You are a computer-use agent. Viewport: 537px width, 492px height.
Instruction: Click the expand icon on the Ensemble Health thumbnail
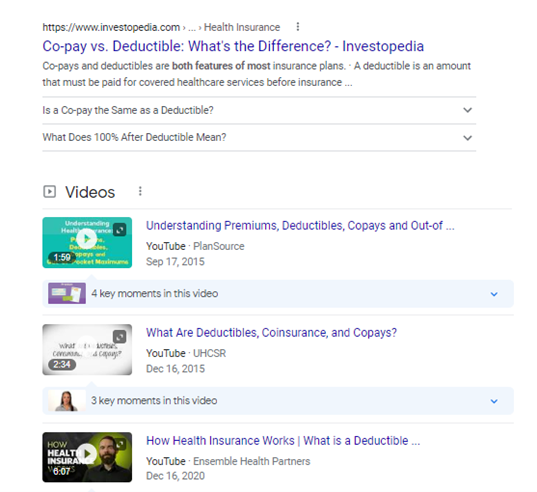pos(120,444)
